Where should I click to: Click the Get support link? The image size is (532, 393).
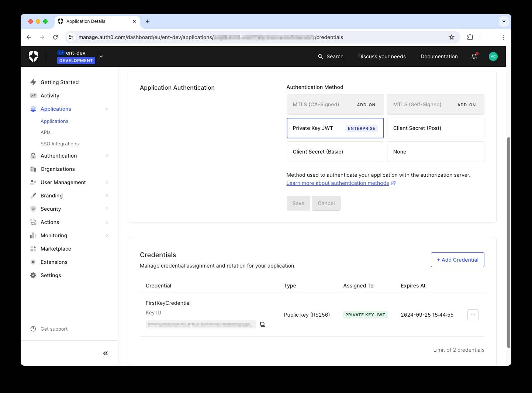coord(54,329)
